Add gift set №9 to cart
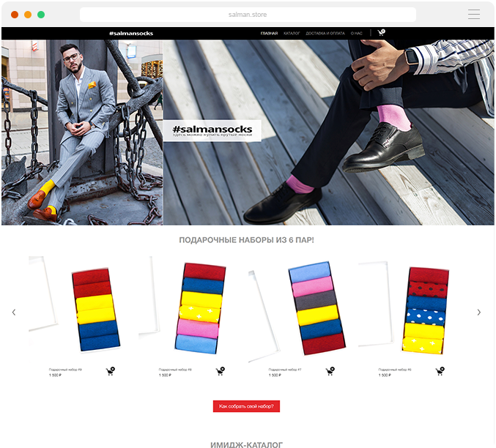Image resolution: width=496 pixels, height=448 pixels. pos(111,371)
